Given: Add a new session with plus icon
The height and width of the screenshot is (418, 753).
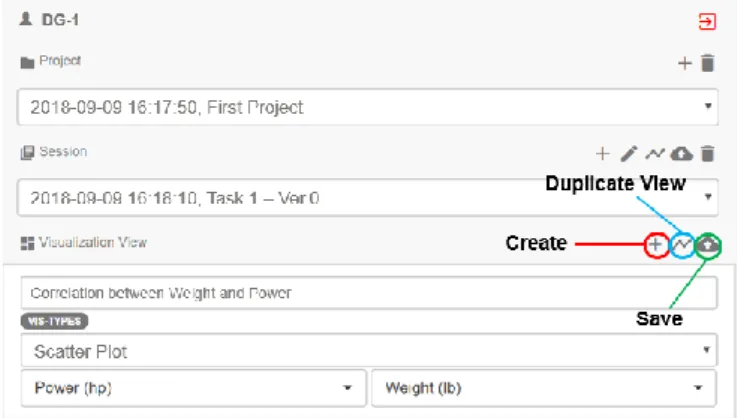Looking at the screenshot, I should (602, 154).
